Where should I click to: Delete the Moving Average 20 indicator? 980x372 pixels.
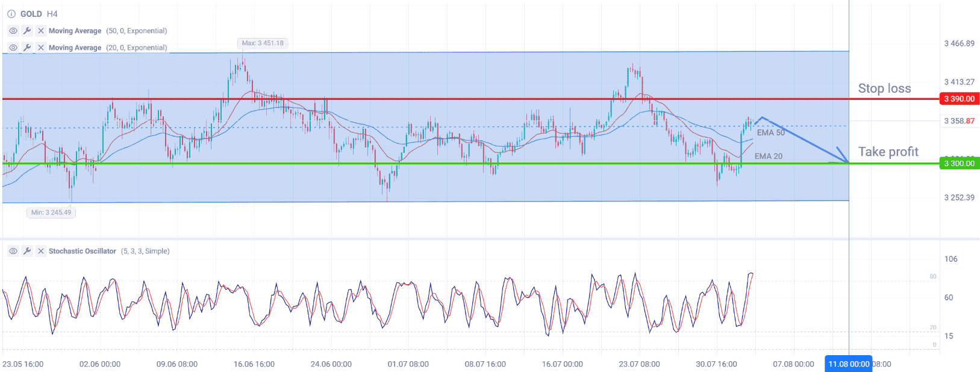41,48
